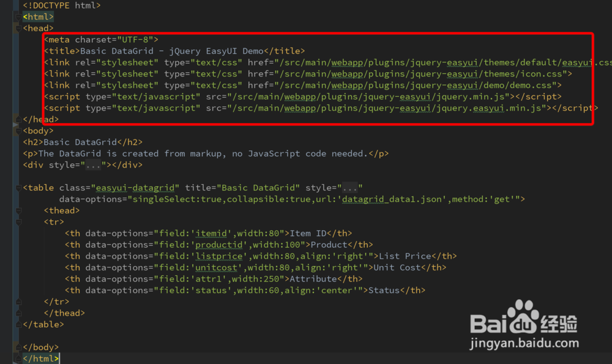Click 'singleSelect:true' in data-options
This screenshot has width=612, height=364.
click(177, 199)
